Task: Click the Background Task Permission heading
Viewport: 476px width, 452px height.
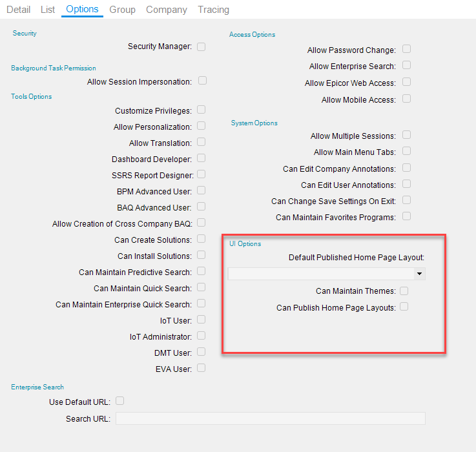Action: click(54, 68)
